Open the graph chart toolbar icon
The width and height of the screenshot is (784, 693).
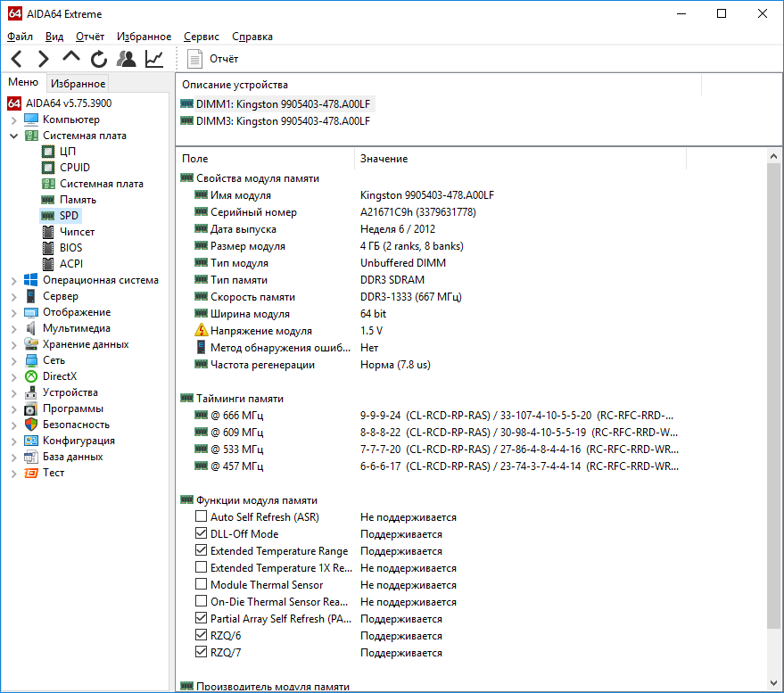click(x=154, y=59)
